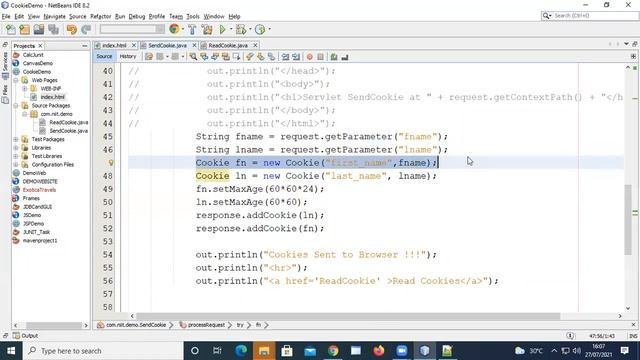Switch to the index.html editor tab
The height and width of the screenshot is (360, 640).
(114, 45)
